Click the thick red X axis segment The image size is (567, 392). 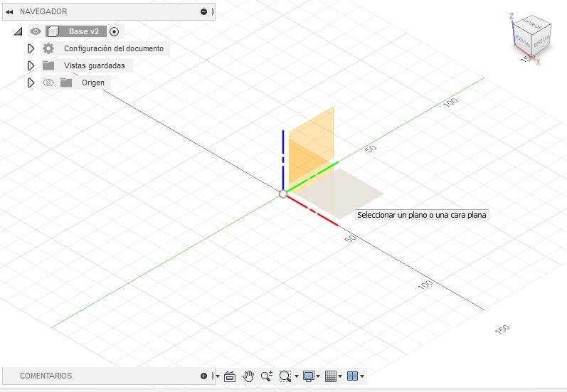[x=313, y=211]
